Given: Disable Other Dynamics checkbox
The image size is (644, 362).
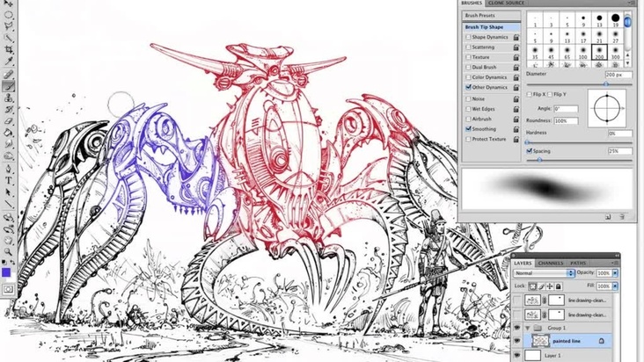Looking at the screenshot, I should pyautogui.click(x=468, y=87).
